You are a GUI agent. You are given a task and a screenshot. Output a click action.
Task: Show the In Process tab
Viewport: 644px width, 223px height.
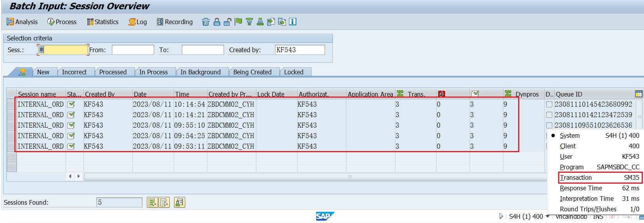click(153, 72)
